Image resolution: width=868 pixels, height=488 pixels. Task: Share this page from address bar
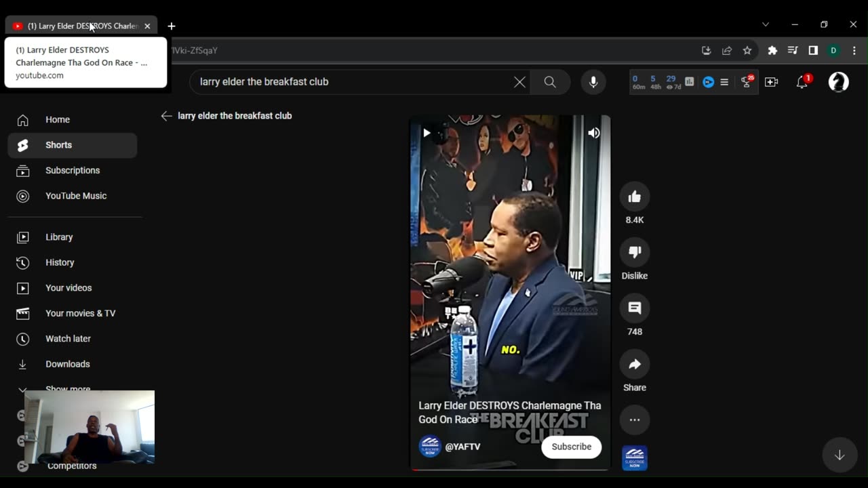(727, 51)
